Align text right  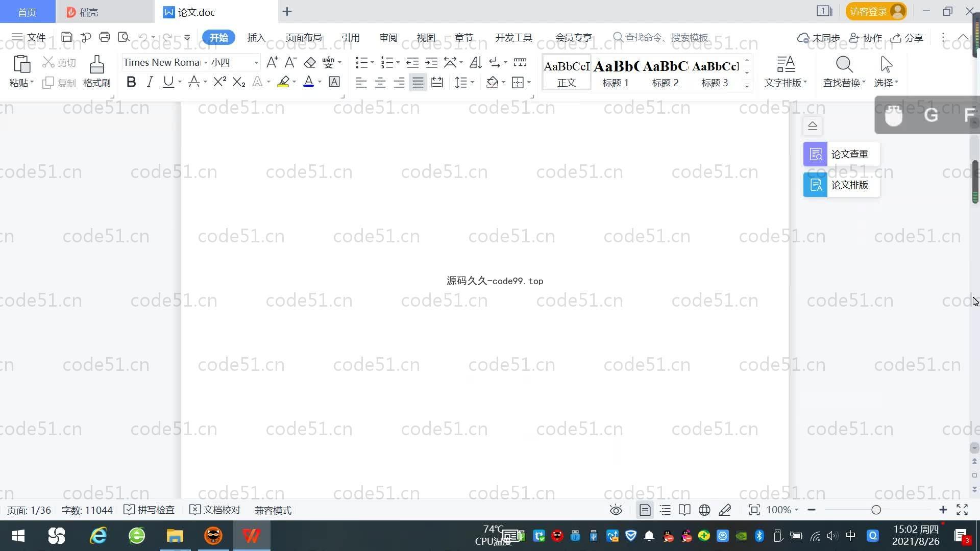click(x=399, y=82)
